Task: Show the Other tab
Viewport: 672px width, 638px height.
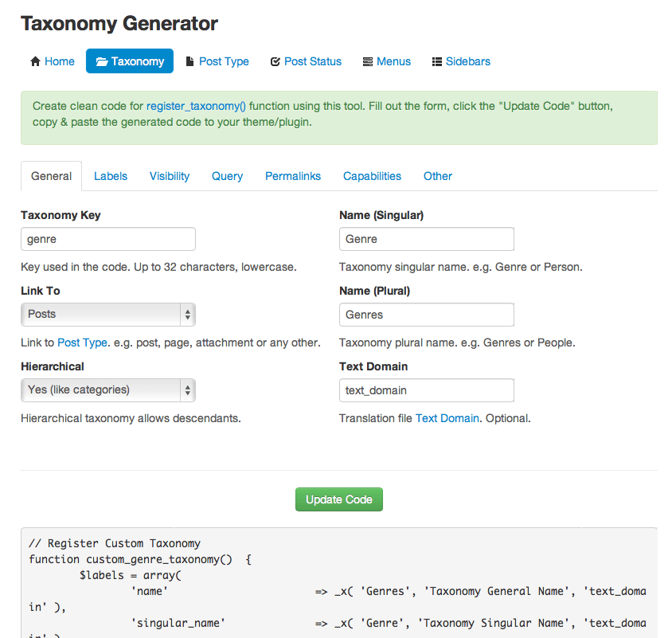Action: pyautogui.click(x=438, y=176)
